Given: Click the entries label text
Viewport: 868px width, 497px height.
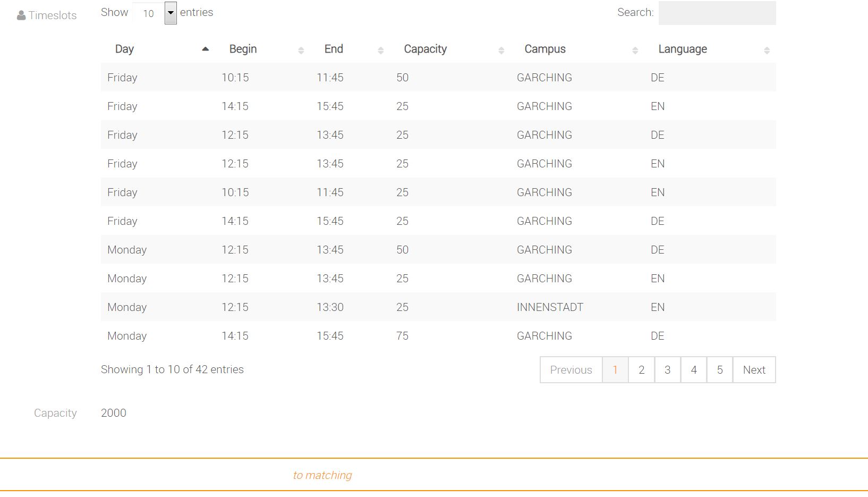Looking at the screenshot, I should 197,12.
